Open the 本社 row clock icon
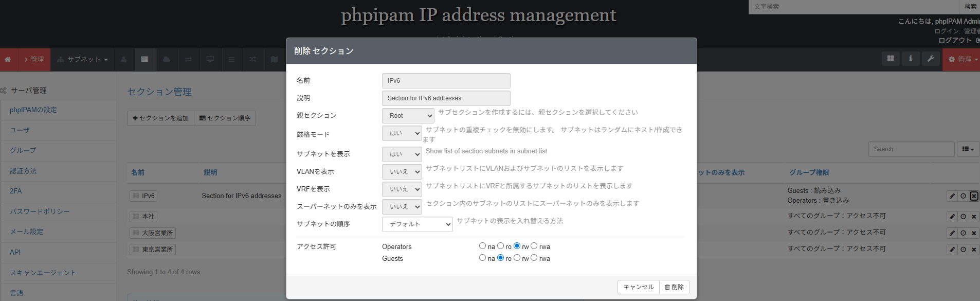Viewport: 980px width, 301px height. 963,217
